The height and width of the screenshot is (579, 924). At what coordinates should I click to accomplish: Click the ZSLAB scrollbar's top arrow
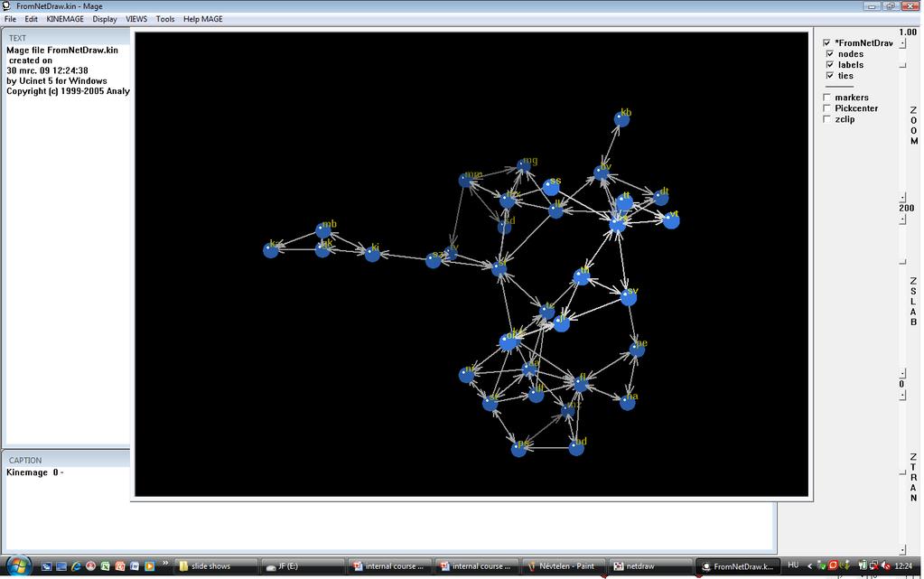click(x=903, y=219)
